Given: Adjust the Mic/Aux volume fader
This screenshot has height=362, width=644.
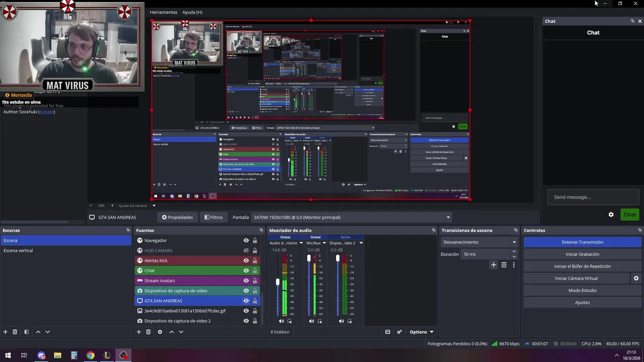Looking at the screenshot, I should pyautogui.click(x=309, y=258).
